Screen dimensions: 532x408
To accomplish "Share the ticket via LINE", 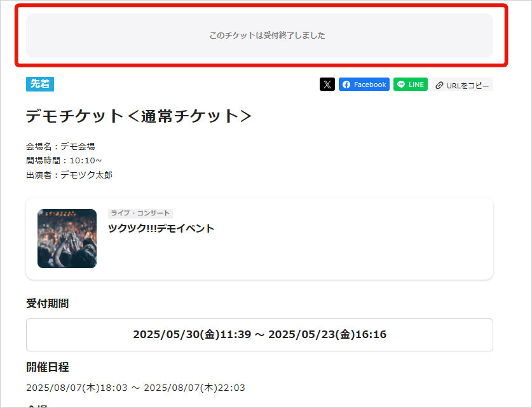I will [x=410, y=85].
